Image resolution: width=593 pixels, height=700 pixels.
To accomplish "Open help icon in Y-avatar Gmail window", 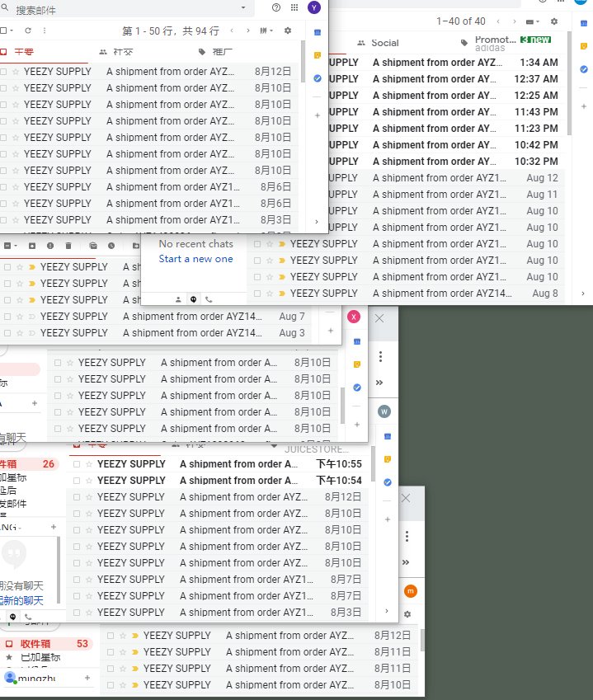I will coord(276,7).
